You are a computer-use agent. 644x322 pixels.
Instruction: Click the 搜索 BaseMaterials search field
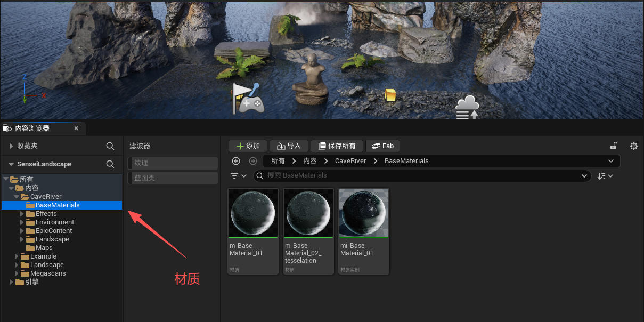[422, 175]
